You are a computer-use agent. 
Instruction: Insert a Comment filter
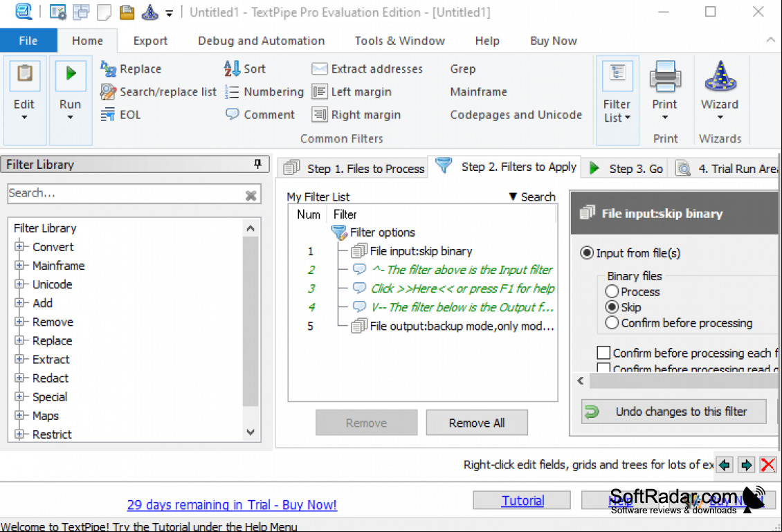click(x=260, y=115)
